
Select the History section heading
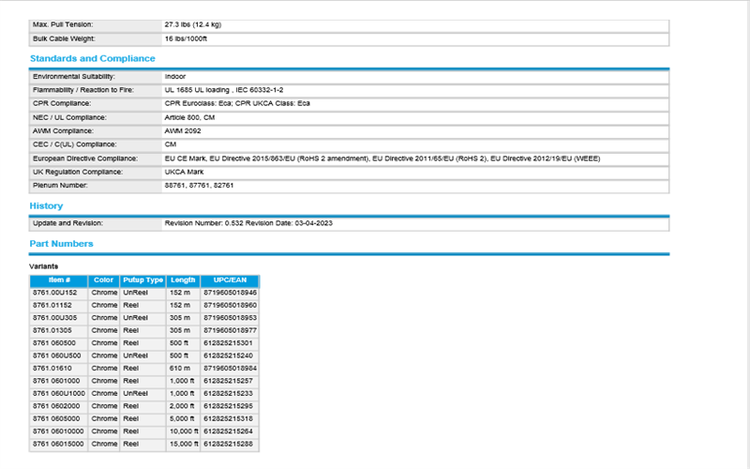46,206
